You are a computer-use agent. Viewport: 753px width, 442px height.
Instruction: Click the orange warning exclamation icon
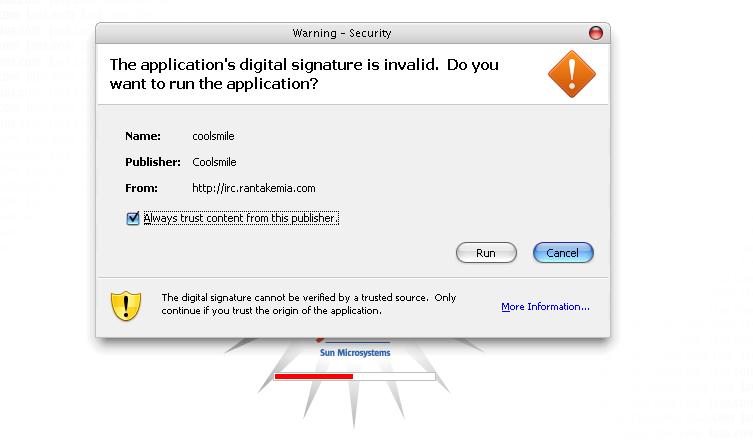click(x=571, y=73)
